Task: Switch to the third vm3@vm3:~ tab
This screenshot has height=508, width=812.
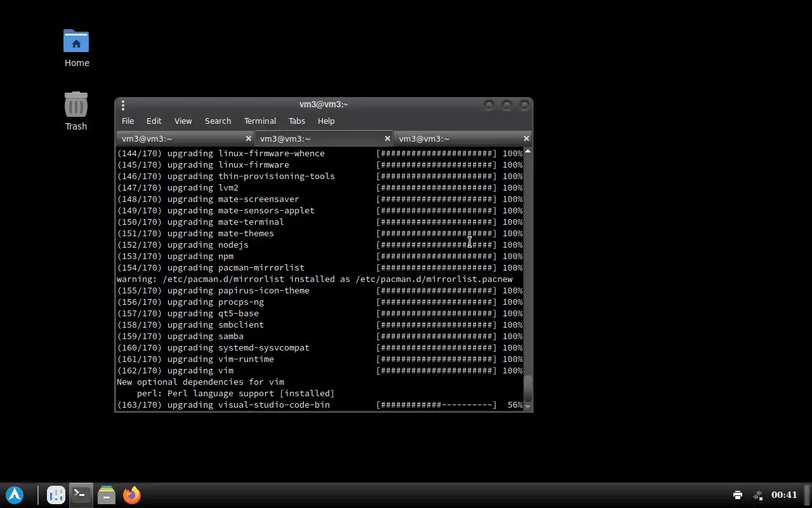Action: (x=462, y=138)
